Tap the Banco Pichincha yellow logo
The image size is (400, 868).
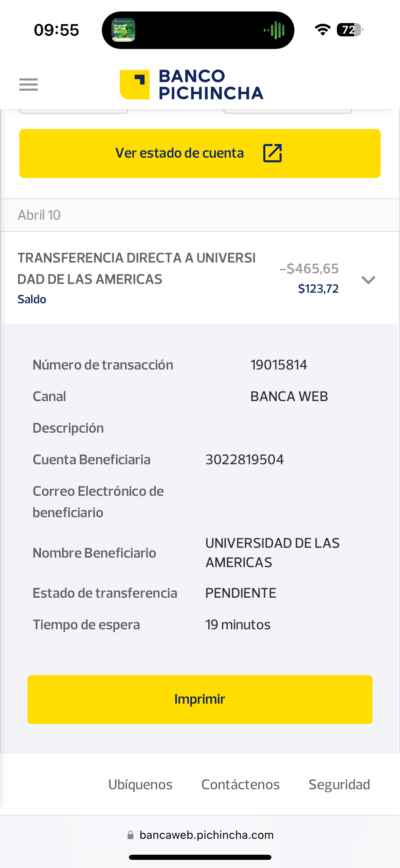(135, 85)
